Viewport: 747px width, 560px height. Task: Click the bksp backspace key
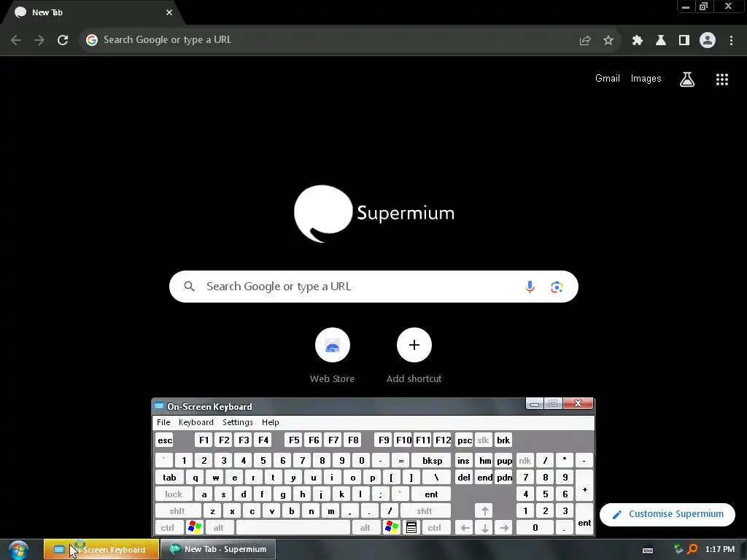click(432, 461)
